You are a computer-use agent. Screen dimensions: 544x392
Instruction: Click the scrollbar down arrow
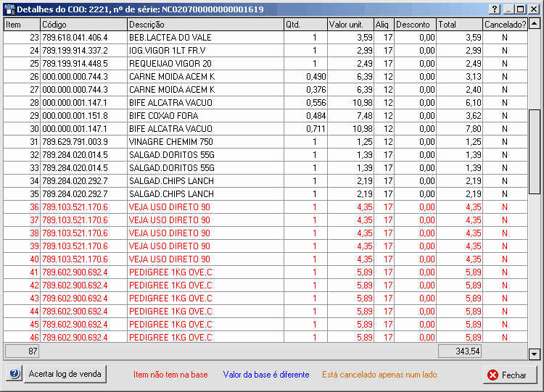coord(534,354)
